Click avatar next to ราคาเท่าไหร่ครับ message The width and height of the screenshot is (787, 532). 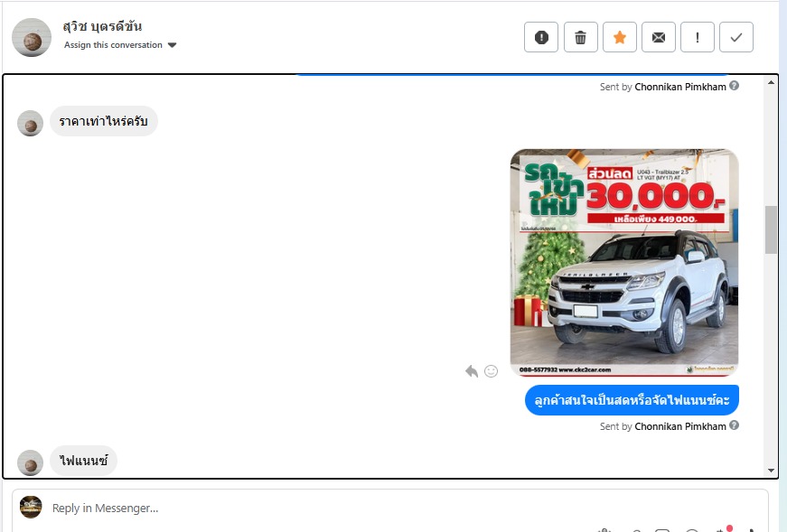[30, 124]
